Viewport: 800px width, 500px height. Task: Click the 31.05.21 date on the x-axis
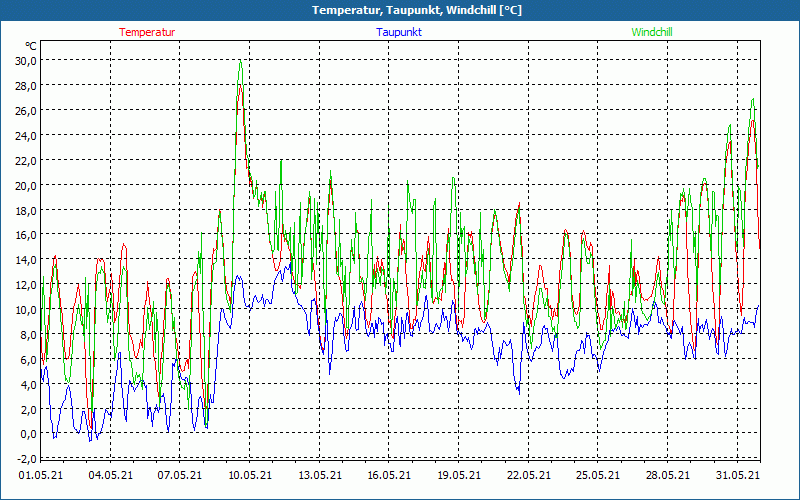pos(736,476)
